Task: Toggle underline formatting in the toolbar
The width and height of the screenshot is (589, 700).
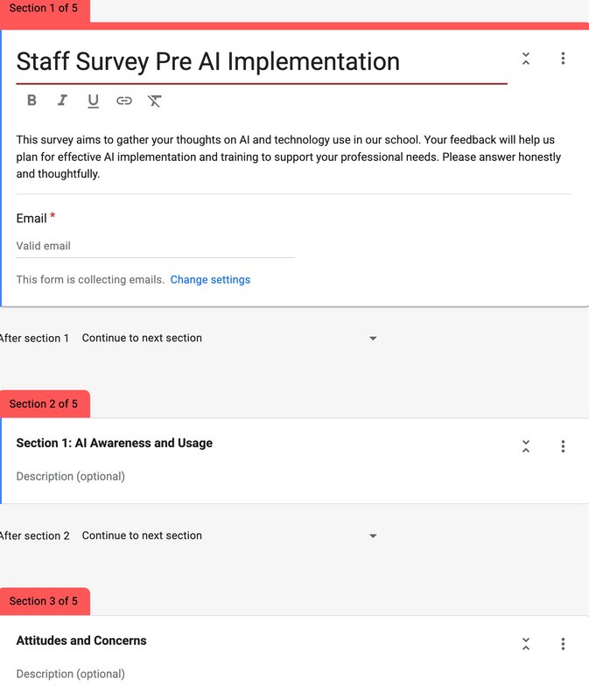Action: pyautogui.click(x=93, y=101)
